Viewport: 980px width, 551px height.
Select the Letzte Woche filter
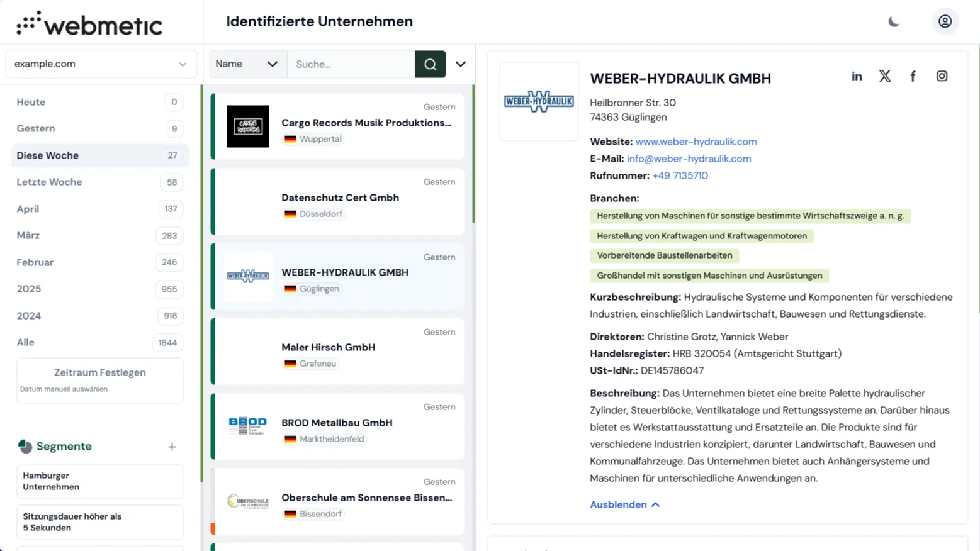click(x=99, y=182)
